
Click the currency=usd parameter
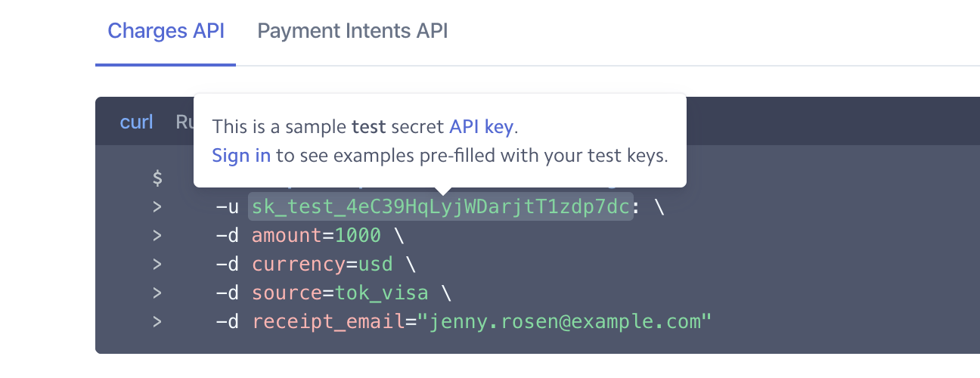(323, 265)
